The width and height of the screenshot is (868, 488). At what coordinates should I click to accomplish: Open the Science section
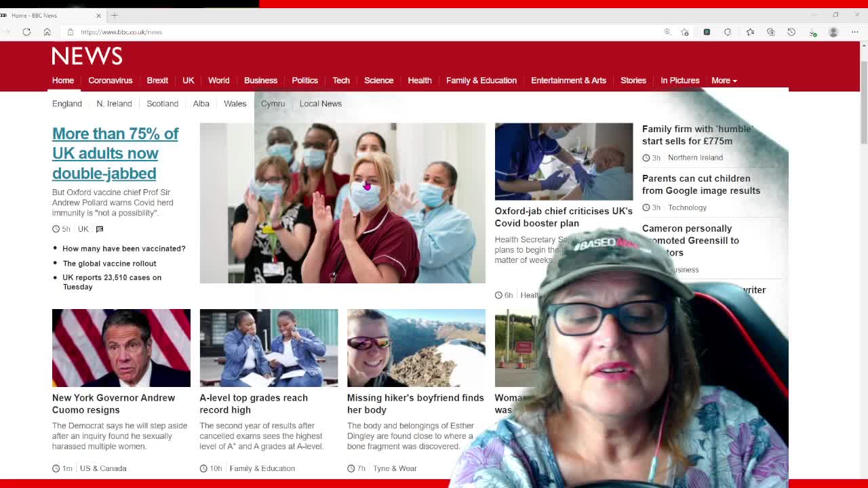click(x=378, y=81)
